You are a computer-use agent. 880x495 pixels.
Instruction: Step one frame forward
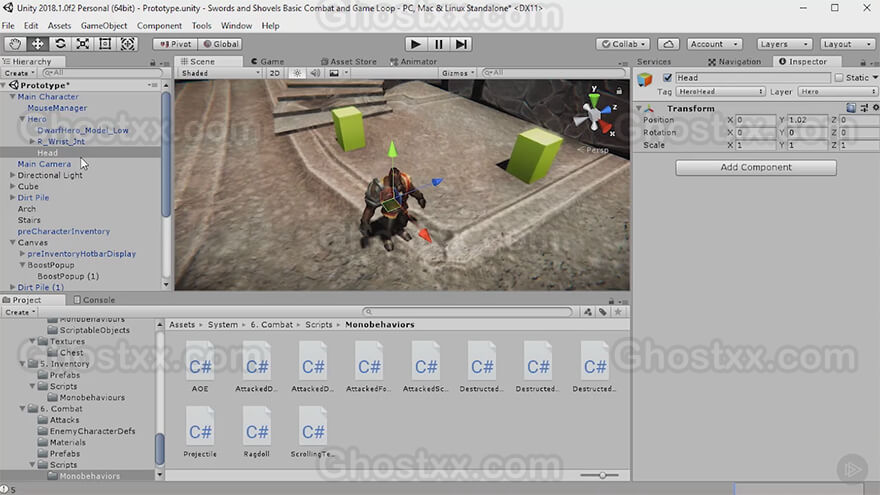coord(461,44)
